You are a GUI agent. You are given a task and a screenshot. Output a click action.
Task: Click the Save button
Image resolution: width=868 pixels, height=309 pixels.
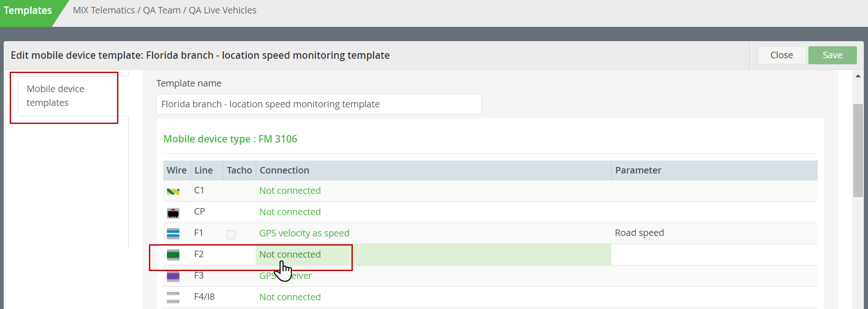[832, 55]
